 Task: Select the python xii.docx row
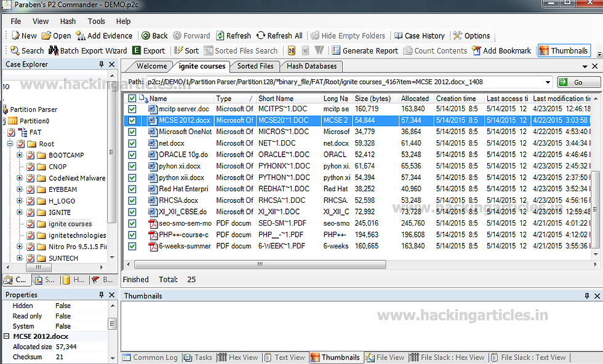[x=356, y=178]
